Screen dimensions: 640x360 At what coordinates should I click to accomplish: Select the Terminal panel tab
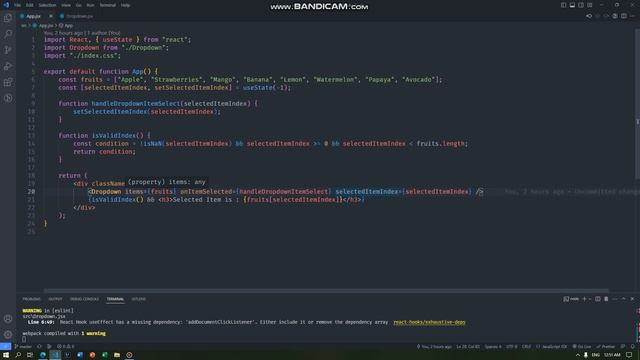pyautogui.click(x=115, y=299)
